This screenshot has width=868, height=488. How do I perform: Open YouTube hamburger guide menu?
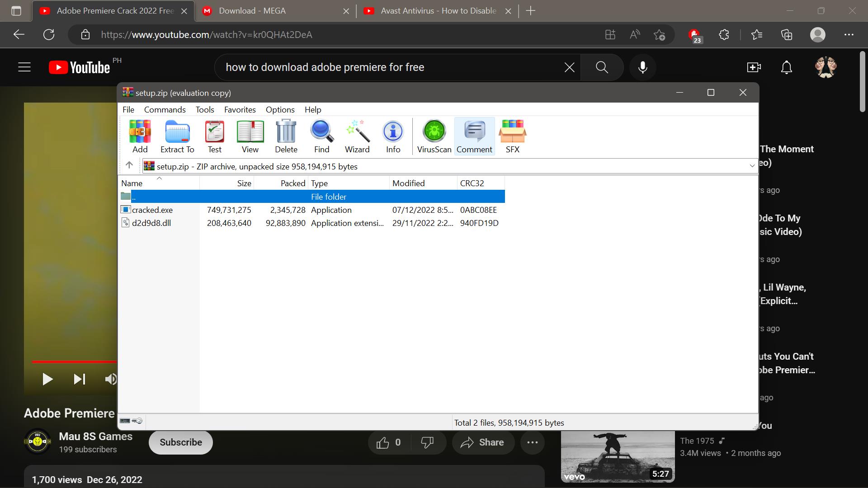[x=24, y=67]
